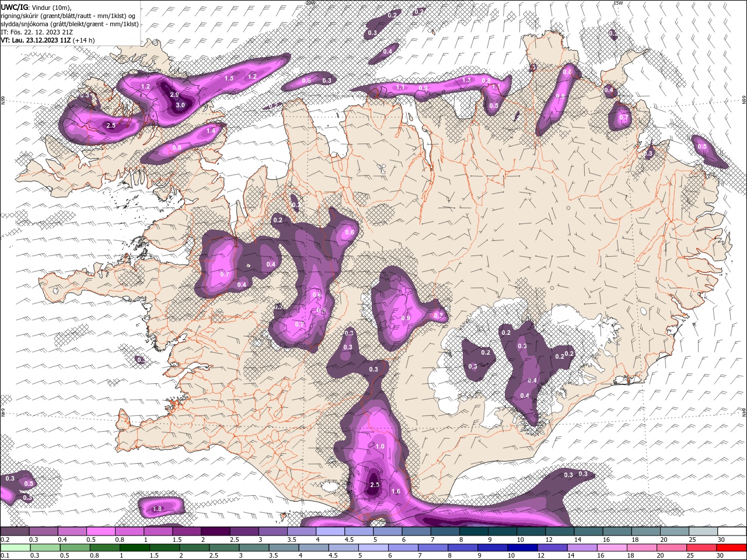The height and width of the screenshot is (560, 747).
Task: Click the snow legend swatch between 0.2 and 0.3
Action: tap(15, 531)
